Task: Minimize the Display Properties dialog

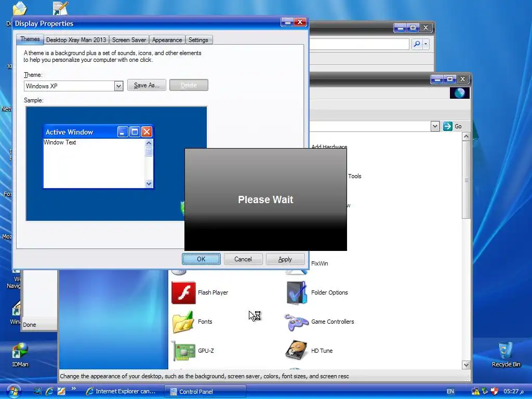Action: point(287,22)
